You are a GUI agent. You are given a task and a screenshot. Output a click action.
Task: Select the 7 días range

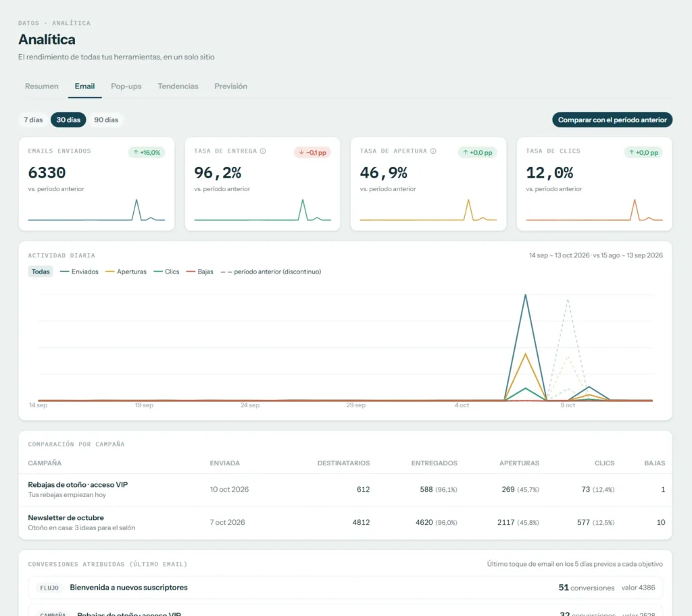(x=33, y=120)
